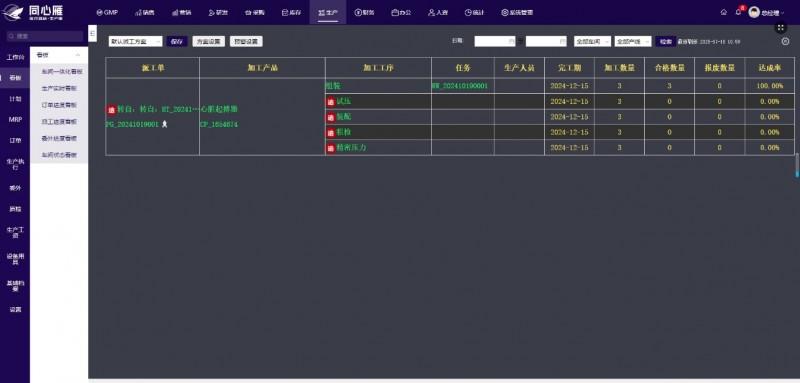Screen dimensions: 800x383
Task: Click the home icon in the header
Action: click(x=723, y=12)
